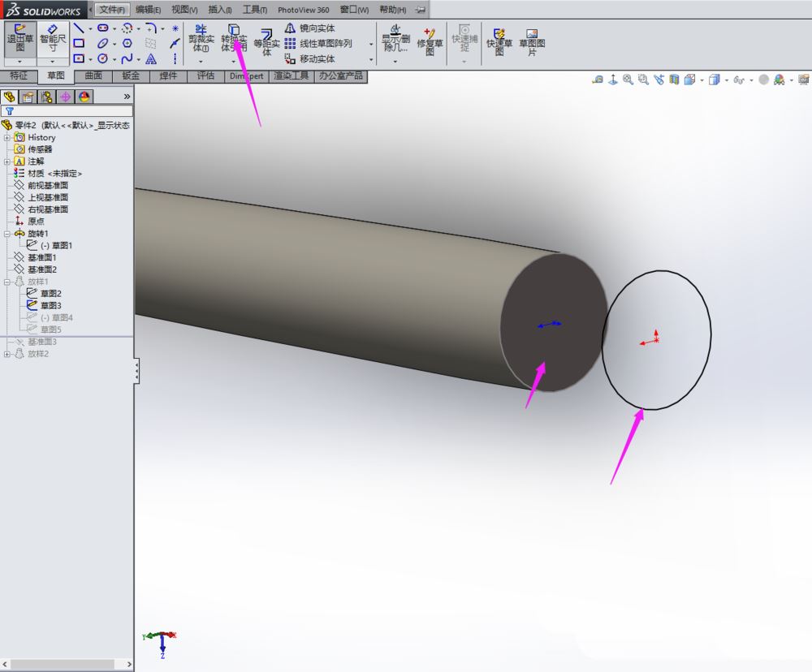This screenshot has width=812, height=672.
Task: Click 修复草图 repair sketch
Action: click(x=430, y=41)
